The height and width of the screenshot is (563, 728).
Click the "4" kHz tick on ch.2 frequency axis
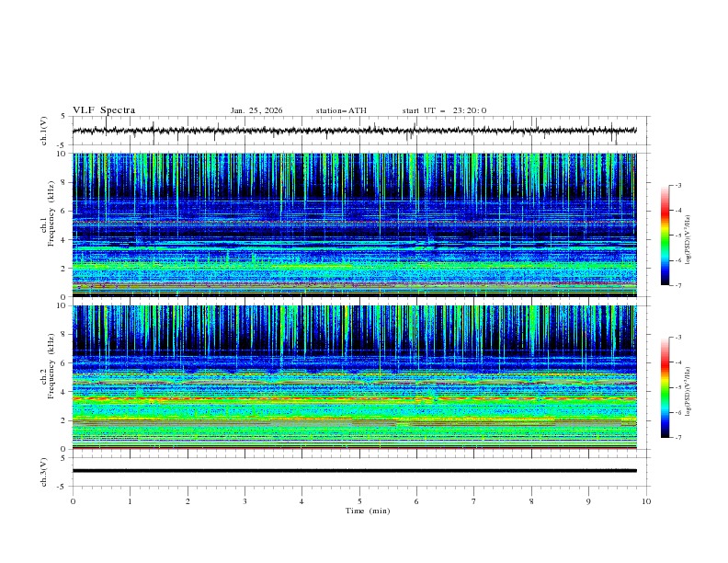65,392
